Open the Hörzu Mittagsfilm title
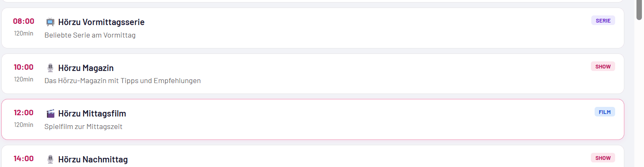 (x=92, y=114)
